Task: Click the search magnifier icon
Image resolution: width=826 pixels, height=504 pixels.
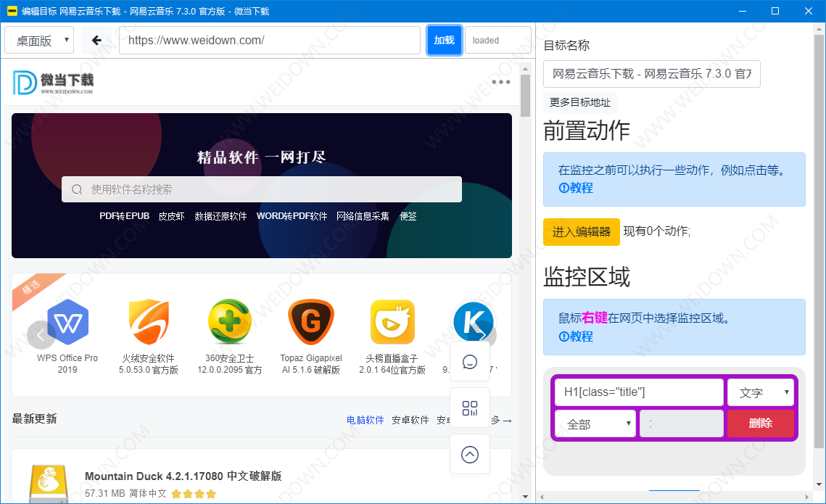Action: (x=77, y=189)
